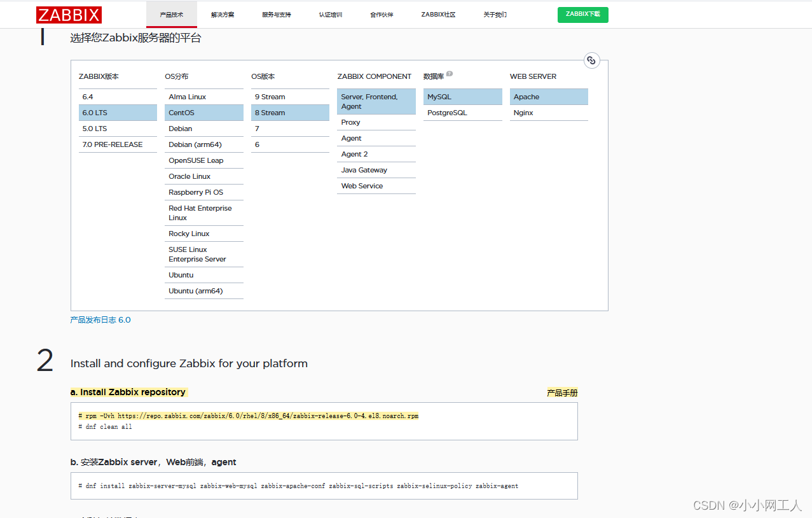Click the dnf install zabbix-server-mysql command
The image size is (812, 518).
[x=298, y=486]
